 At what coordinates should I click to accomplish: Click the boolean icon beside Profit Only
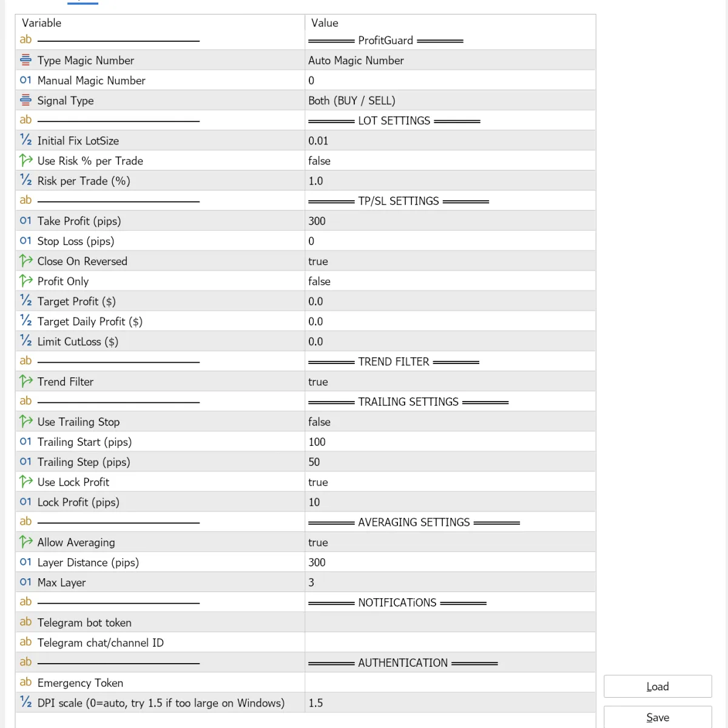(x=25, y=281)
